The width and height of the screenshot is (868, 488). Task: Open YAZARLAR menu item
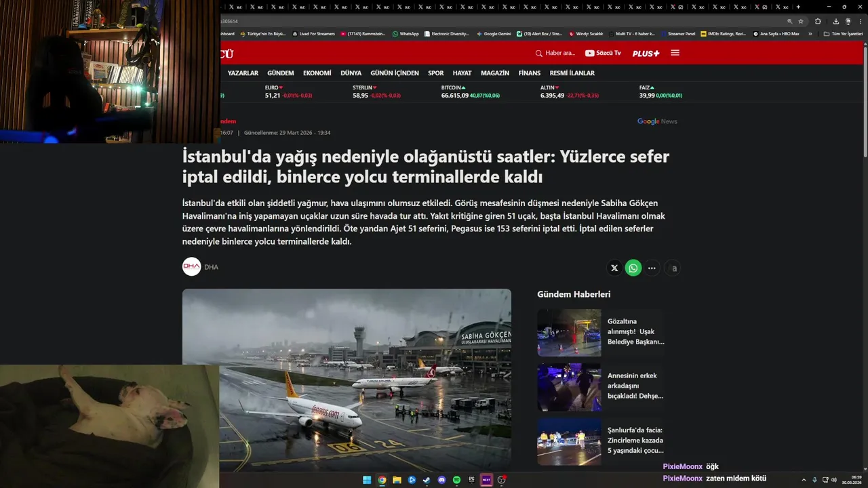[x=243, y=73]
